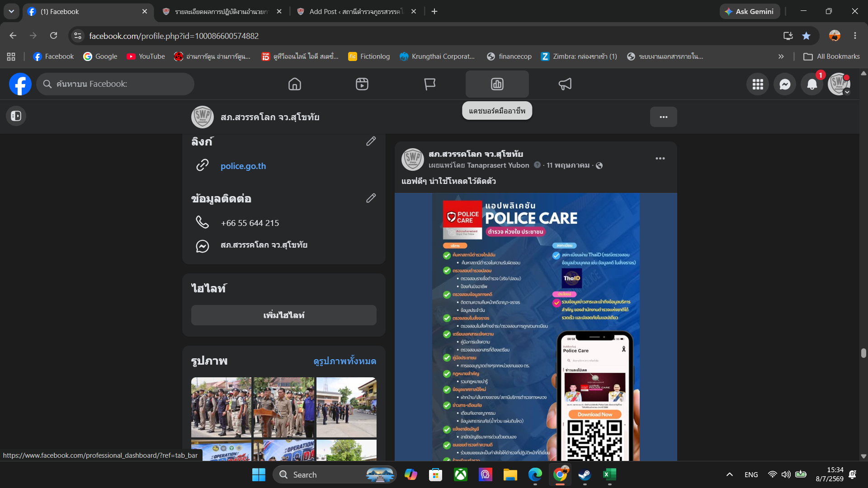Open Fictionlog bookmark
The height and width of the screenshot is (488, 868).
tap(369, 56)
